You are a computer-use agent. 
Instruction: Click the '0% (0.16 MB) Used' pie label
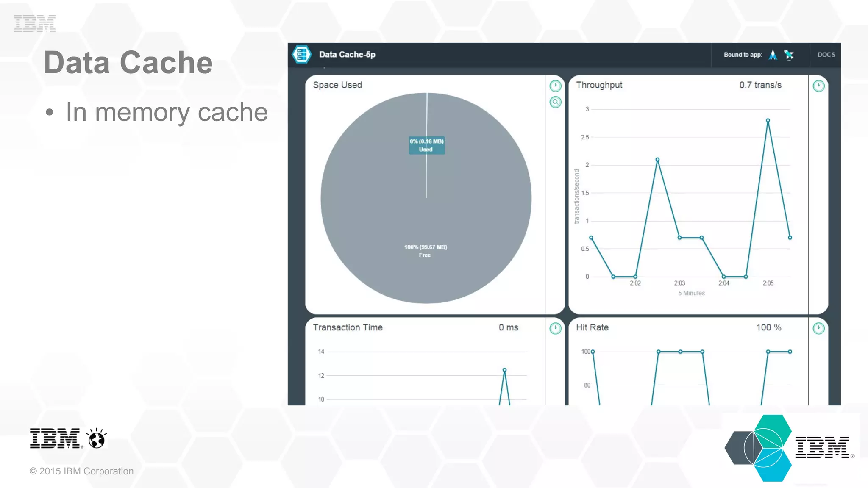[x=427, y=145]
